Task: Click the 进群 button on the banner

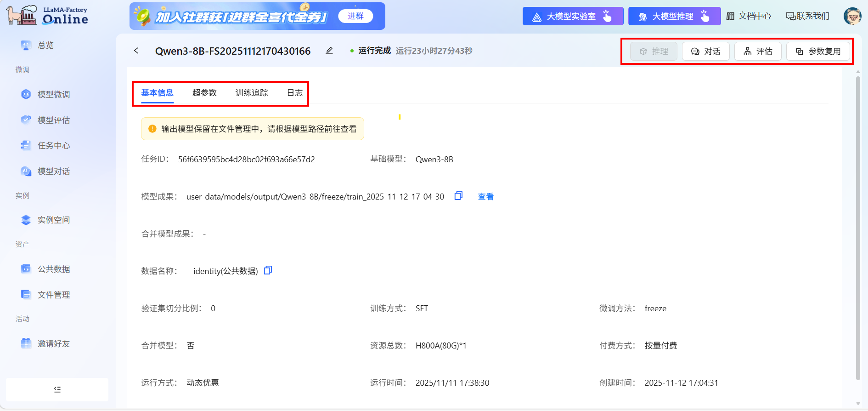Action: click(x=355, y=16)
